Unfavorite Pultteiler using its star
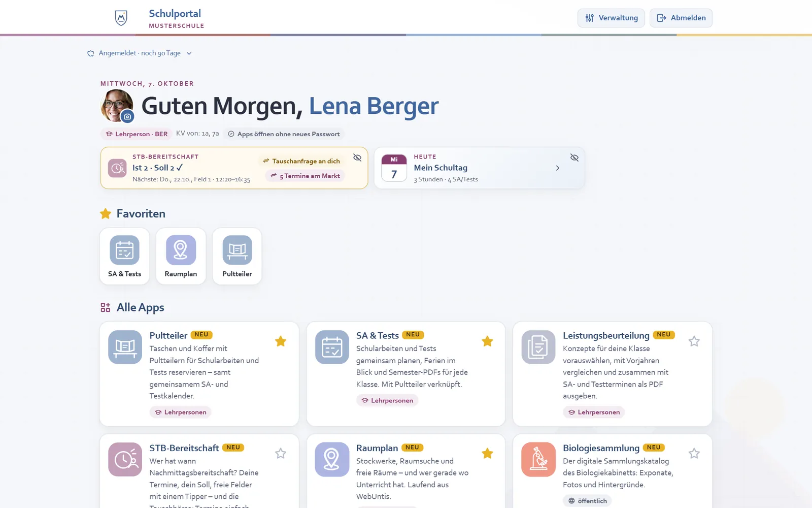The height and width of the screenshot is (508, 812). pos(281,341)
